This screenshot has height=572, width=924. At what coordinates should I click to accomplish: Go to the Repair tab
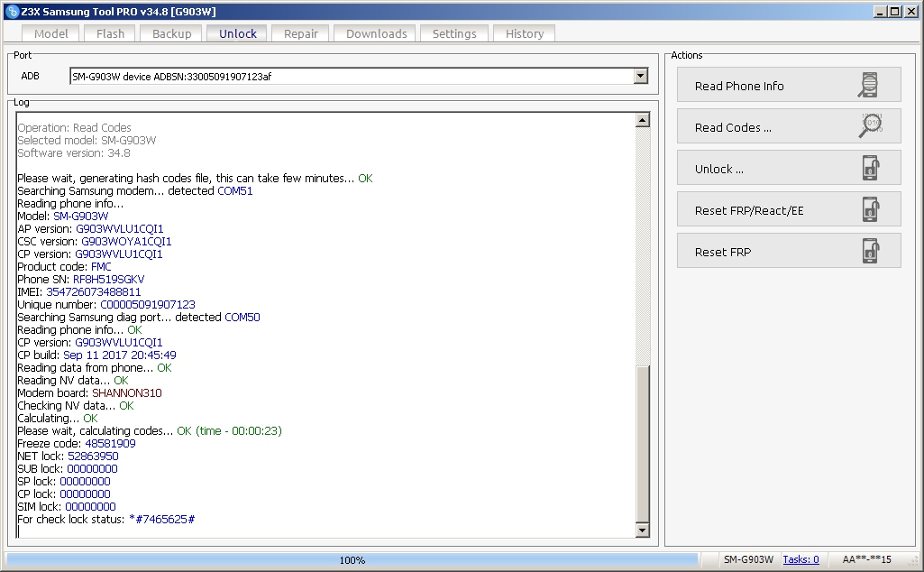tap(300, 33)
